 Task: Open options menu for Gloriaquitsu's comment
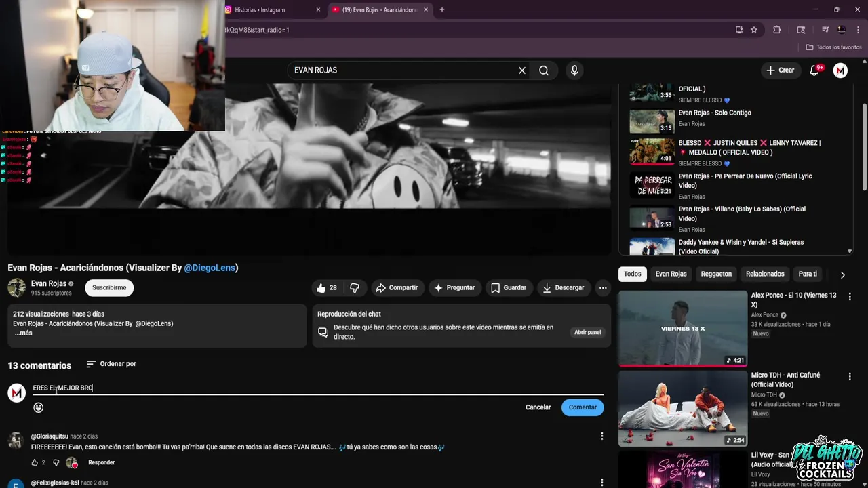click(x=601, y=436)
